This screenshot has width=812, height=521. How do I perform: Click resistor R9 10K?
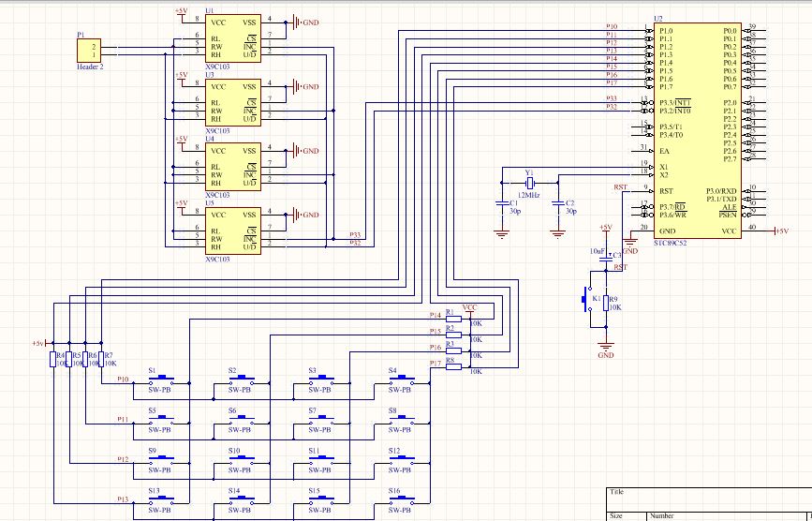pyautogui.click(x=606, y=302)
